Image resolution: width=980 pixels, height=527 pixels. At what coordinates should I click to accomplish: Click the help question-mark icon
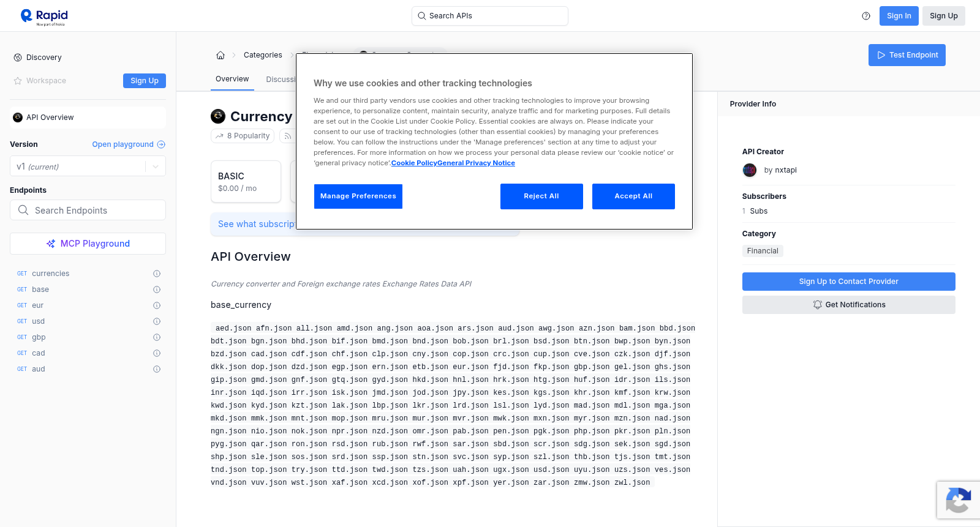coord(866,16)
